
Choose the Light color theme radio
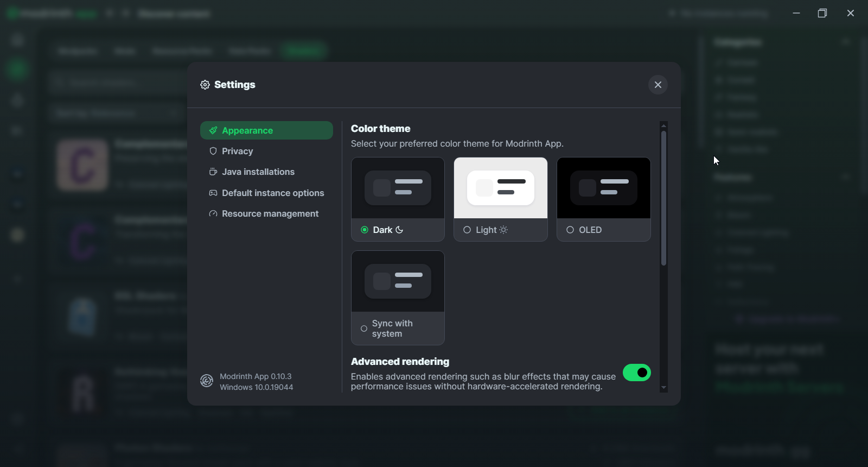coord(467,230)
